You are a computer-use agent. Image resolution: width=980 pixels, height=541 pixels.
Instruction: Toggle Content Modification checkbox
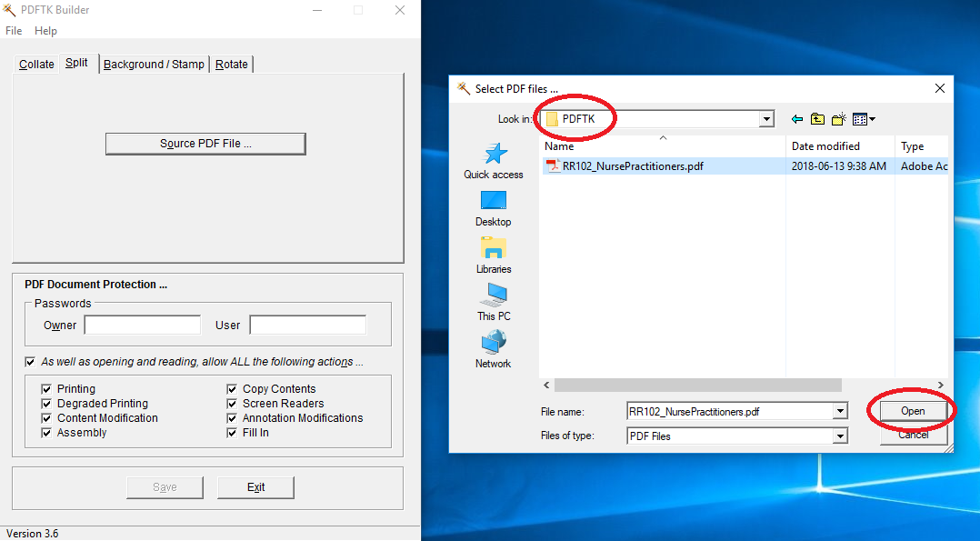[46, 417]
